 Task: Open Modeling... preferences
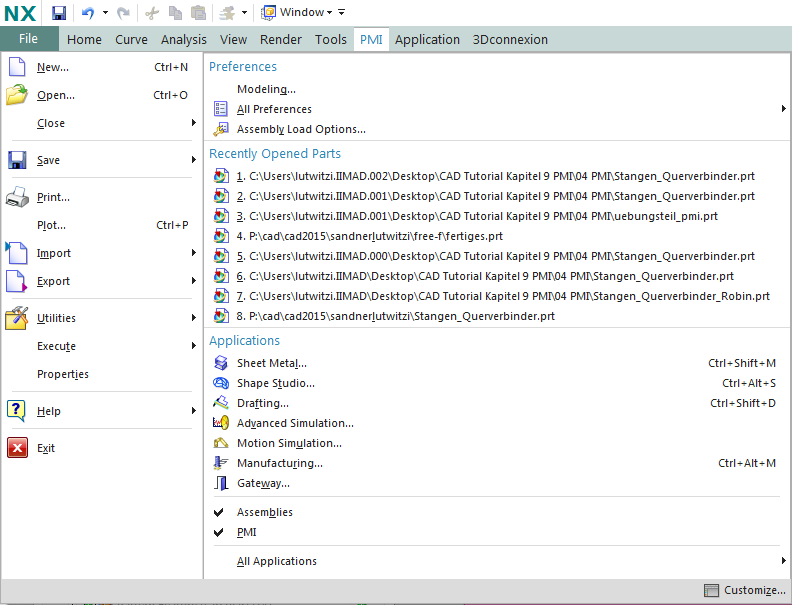click(266, 89)
